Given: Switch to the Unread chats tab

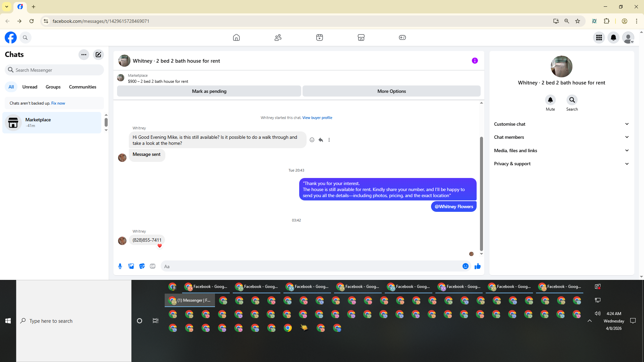Looking at the screenshot, I should (30, 87).
